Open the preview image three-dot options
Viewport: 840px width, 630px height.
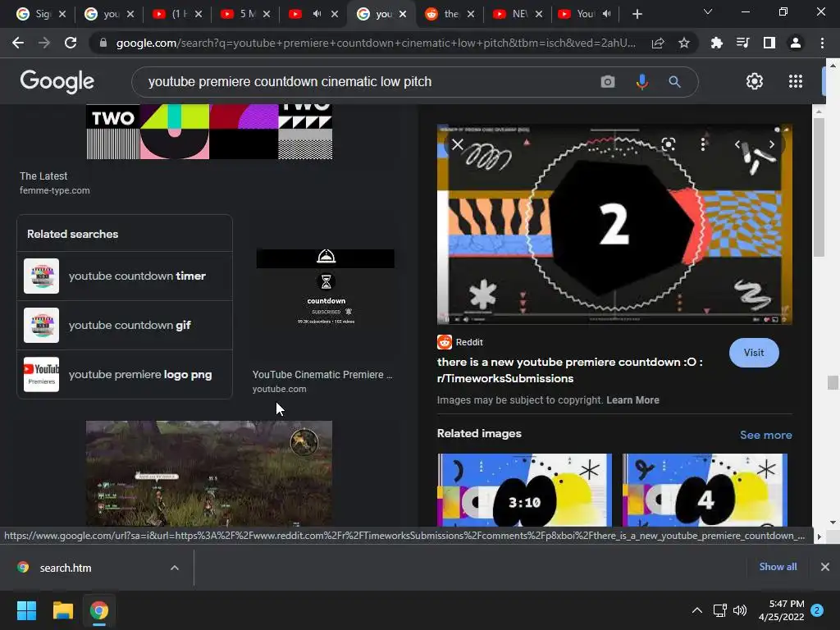(703, 144)
